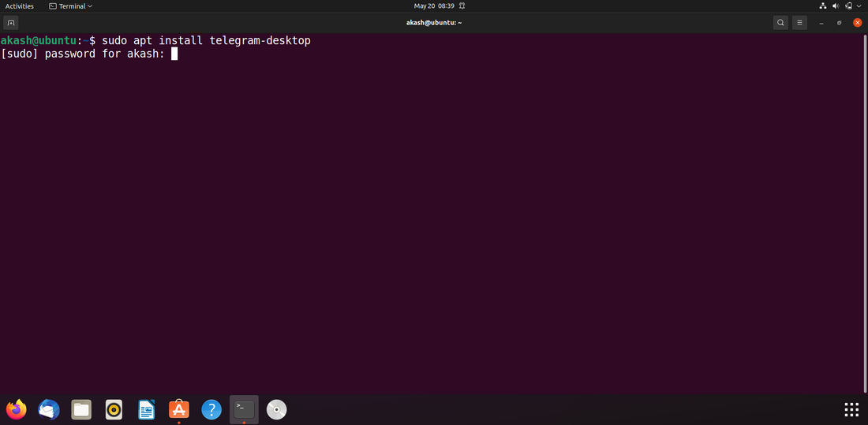
Task: Expand the system menu arrow
Action: (859, 6)
